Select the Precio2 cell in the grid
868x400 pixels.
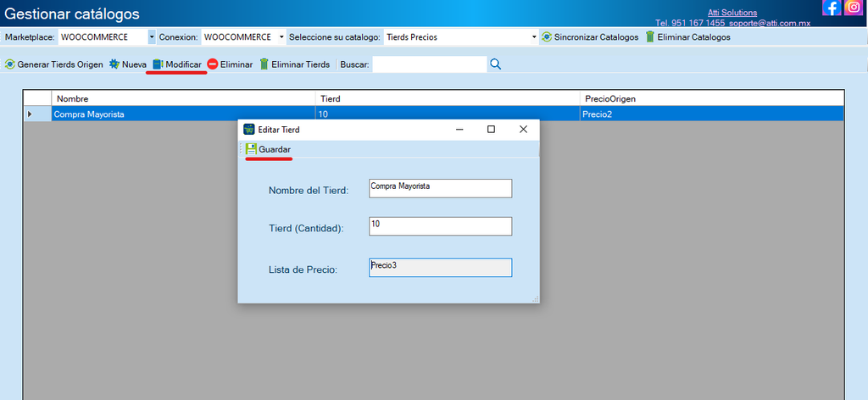(x=712, y=114)
